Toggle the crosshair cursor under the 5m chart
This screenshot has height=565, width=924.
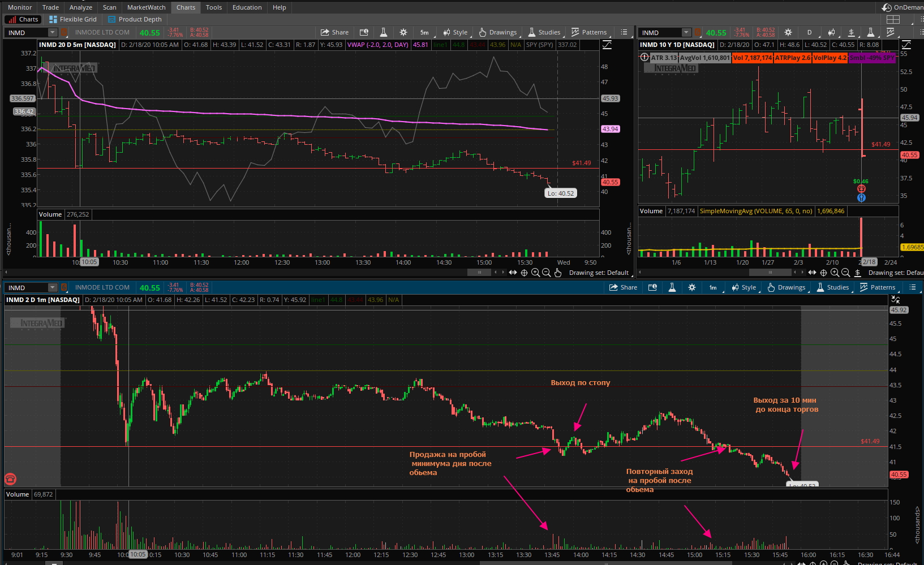point(524,273)
